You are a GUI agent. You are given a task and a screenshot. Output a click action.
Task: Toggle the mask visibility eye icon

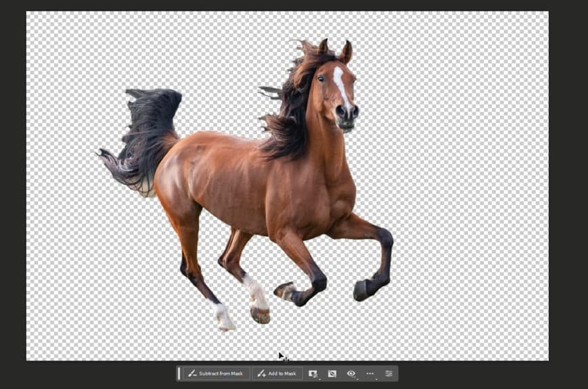coord(350,373)
